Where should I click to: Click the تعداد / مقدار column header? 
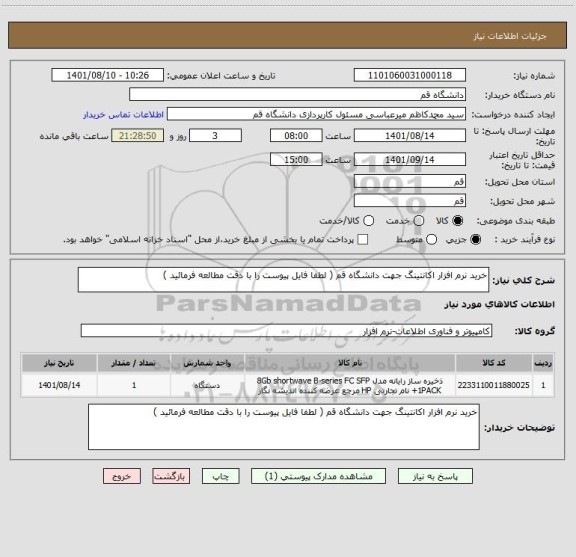134,363
